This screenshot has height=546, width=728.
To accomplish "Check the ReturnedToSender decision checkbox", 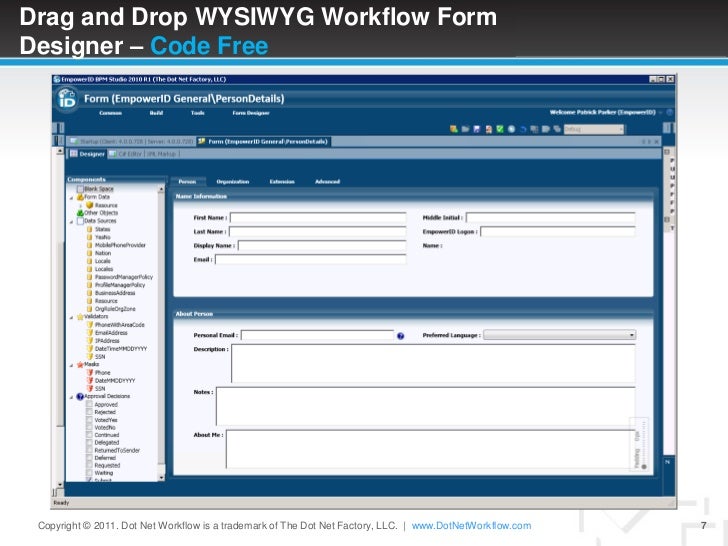I will click(x=89, y=450).
